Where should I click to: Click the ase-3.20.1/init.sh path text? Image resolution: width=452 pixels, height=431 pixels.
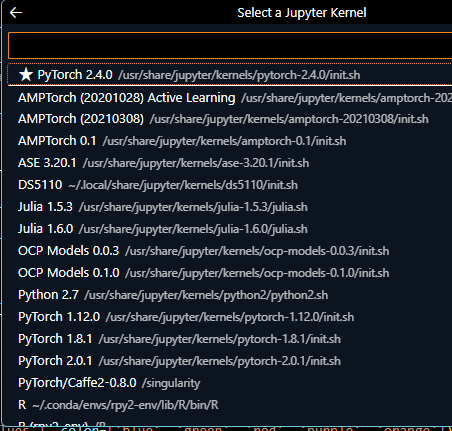[196, 163]
